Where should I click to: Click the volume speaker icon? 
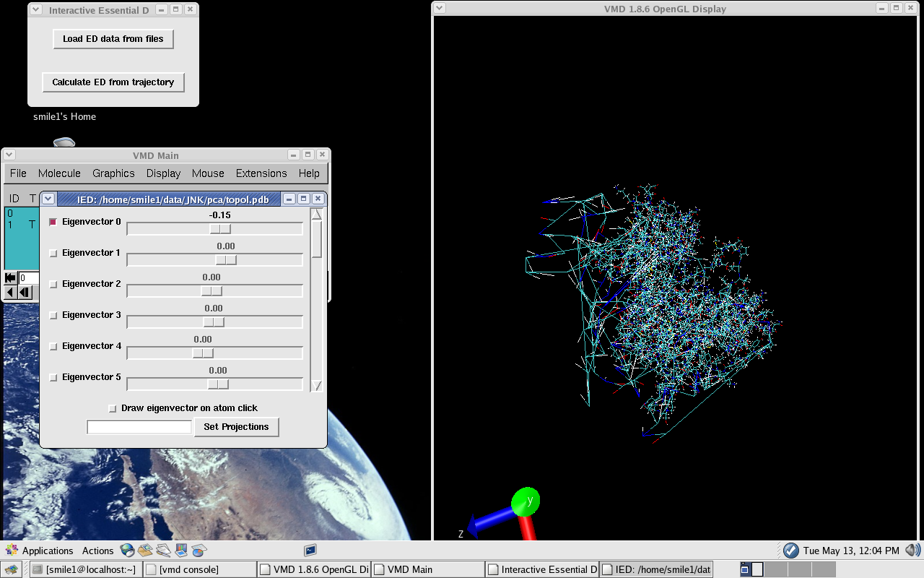(x=912, y=551)
